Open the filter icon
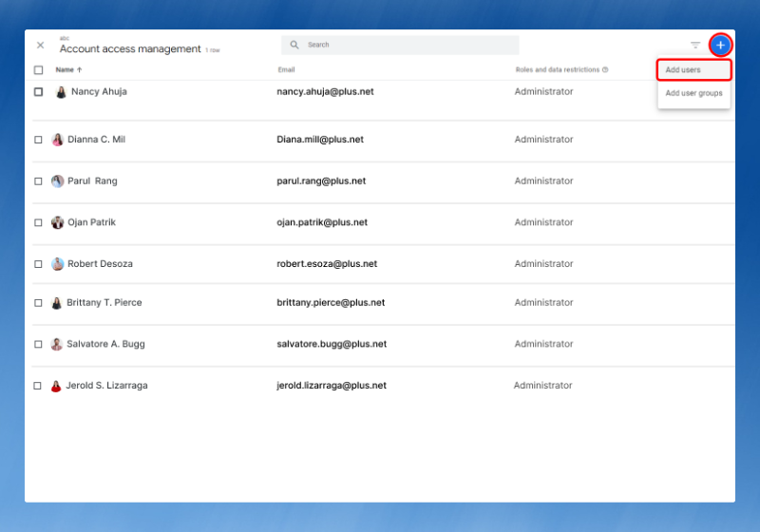Image resolution: width=760 pixels, height=532 pixels. (695, 45)
